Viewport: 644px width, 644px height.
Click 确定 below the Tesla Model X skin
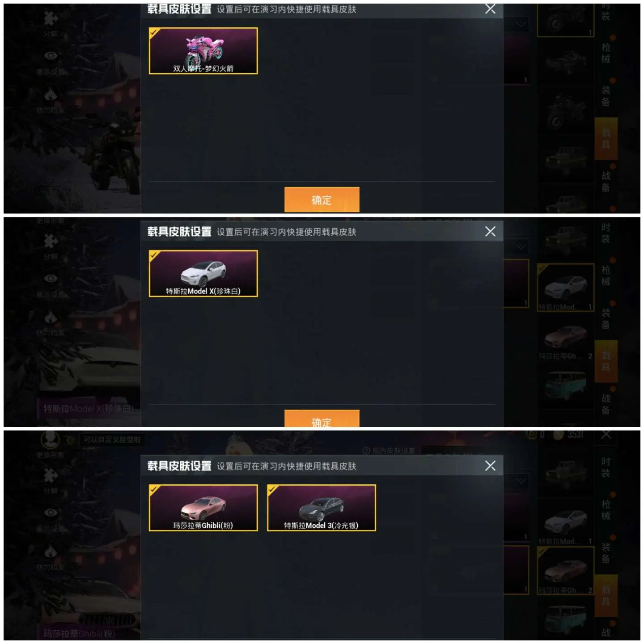[x=322, y=419]
